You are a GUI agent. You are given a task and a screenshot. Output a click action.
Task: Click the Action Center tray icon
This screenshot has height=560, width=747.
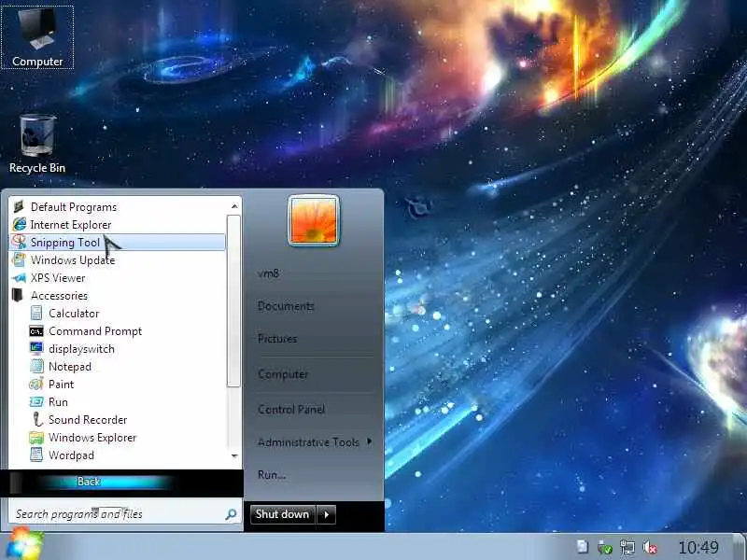coord(582,547)
